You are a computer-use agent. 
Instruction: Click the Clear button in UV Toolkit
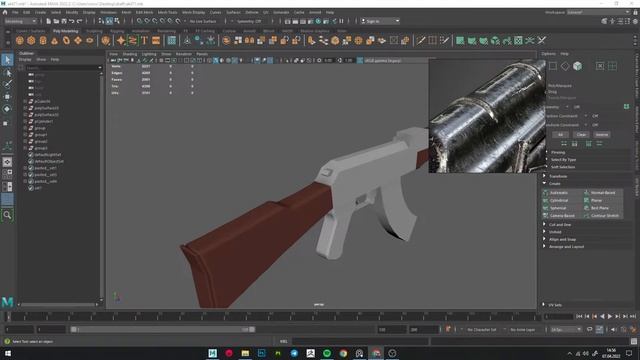coord(581,135)
